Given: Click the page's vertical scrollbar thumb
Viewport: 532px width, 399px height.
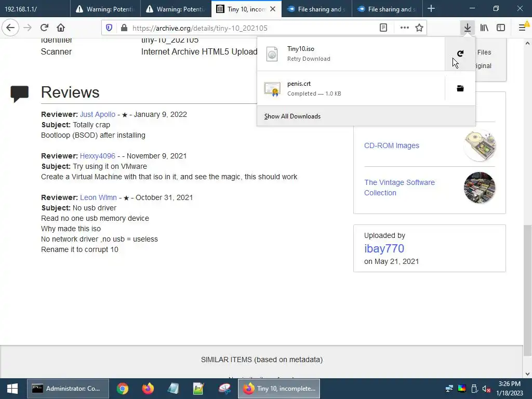Looking at the screenshot, I should tap(527, 290).
